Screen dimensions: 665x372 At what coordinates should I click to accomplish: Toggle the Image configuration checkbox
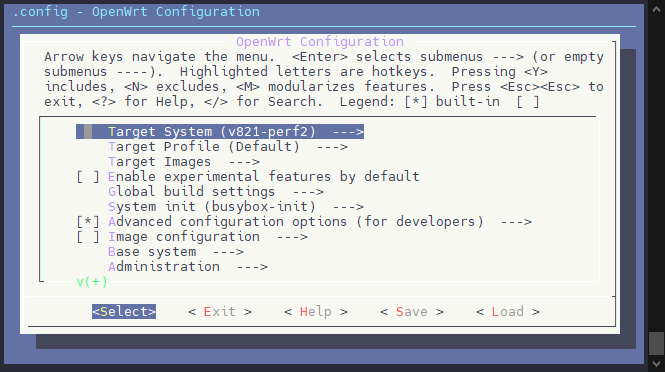88,237
